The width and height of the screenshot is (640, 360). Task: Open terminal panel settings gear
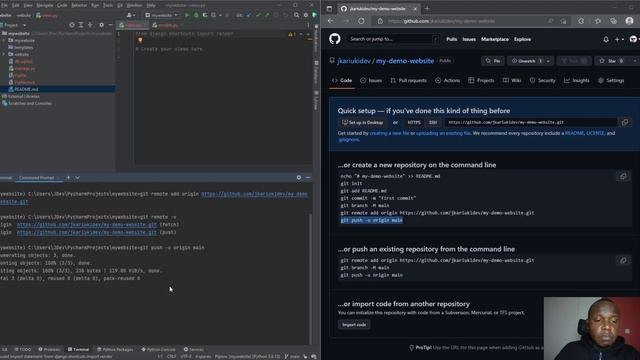point(299,178)
